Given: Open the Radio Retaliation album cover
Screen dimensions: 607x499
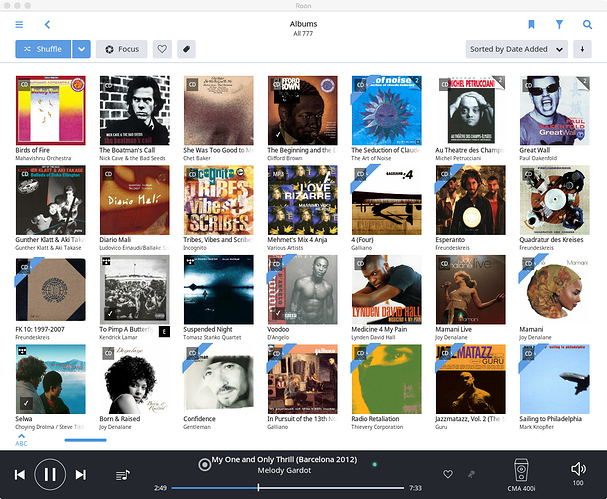Looking at the screenshot, I should (x=386, y=379).
